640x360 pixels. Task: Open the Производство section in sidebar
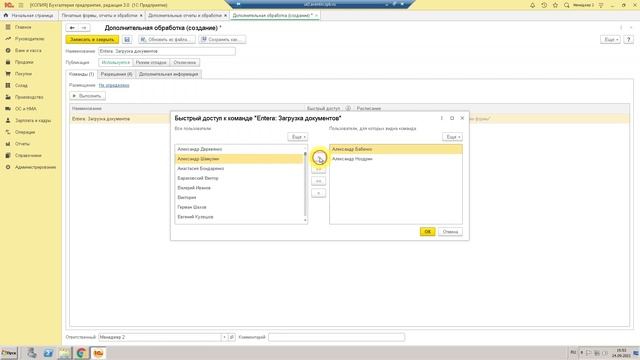click(x=29, y=97)
